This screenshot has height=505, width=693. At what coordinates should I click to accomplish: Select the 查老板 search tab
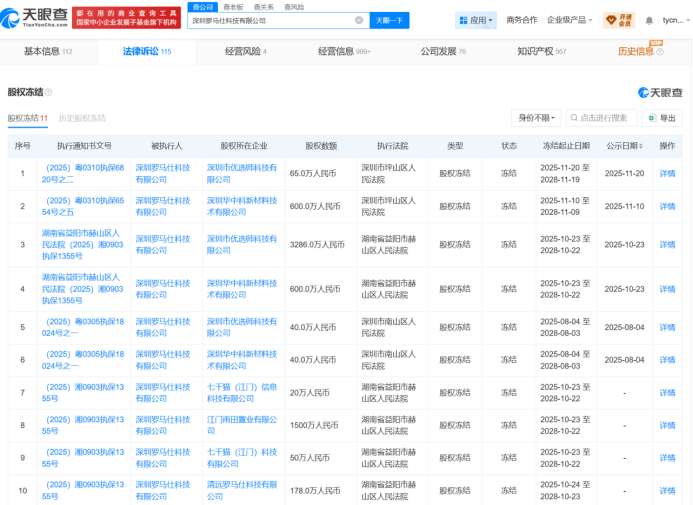(x=233, y=7)
